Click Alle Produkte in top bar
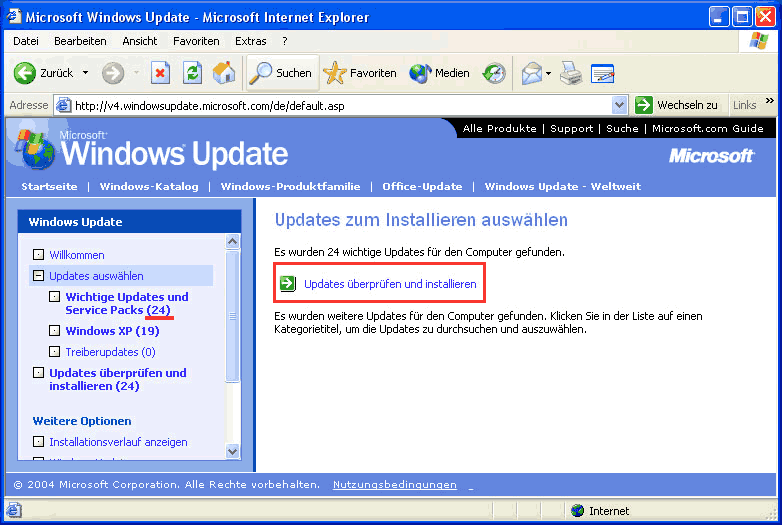 [x=499, y=129]
